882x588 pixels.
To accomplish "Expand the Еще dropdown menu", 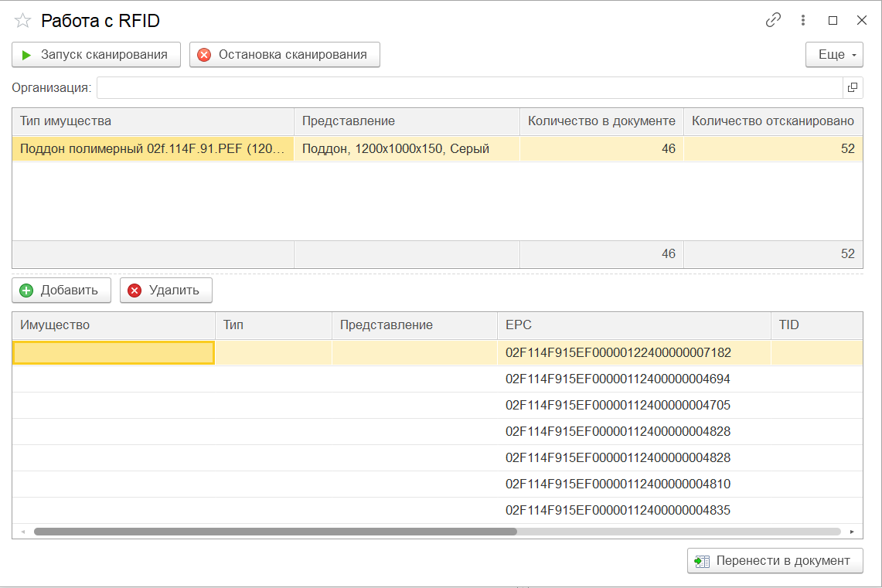I will [834, 55].
